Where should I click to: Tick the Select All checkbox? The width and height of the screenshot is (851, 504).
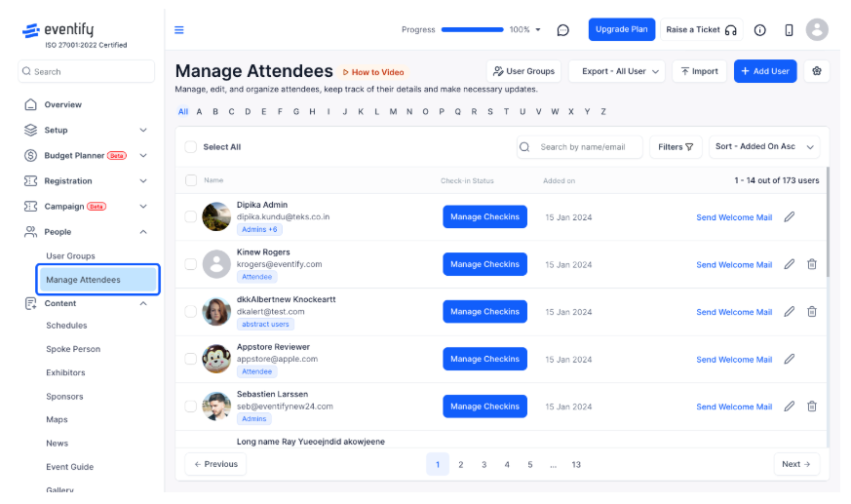(x=190, y=147)
